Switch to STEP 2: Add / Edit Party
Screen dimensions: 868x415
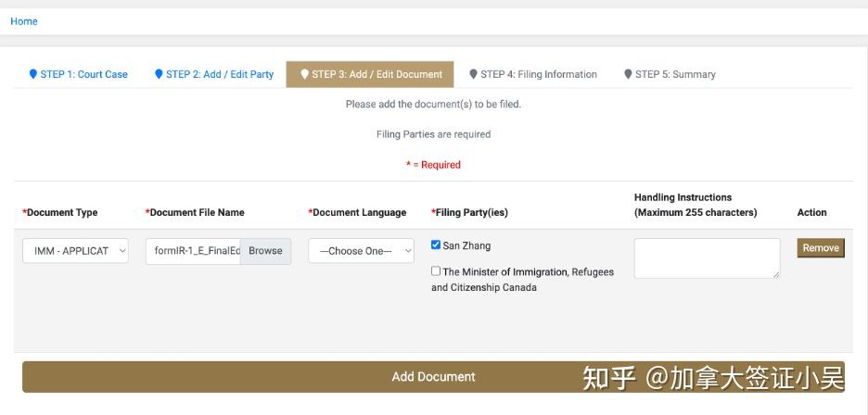(214, 74)
